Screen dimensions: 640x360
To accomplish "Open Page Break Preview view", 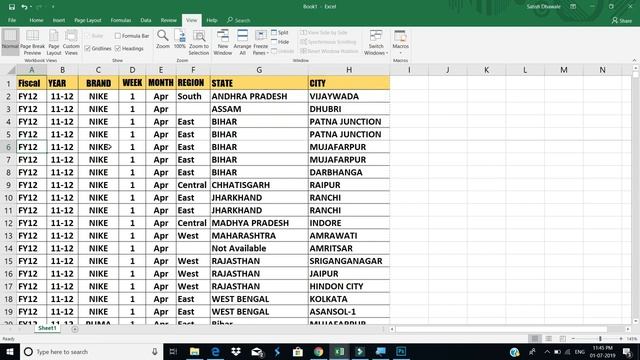I will (x=32, y=42).
